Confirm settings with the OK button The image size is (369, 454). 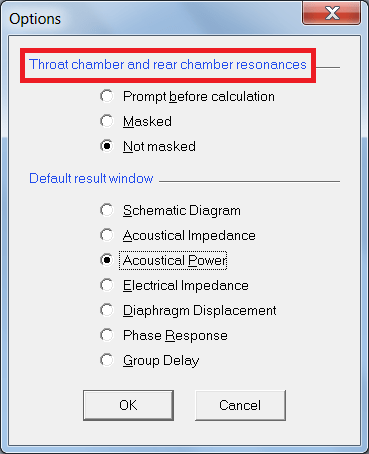128,405
